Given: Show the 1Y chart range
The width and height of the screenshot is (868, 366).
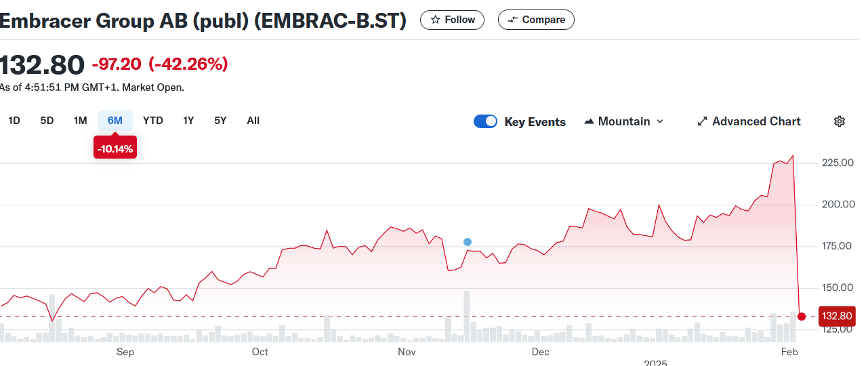Looking at the screenshot, I should (188, 121).
